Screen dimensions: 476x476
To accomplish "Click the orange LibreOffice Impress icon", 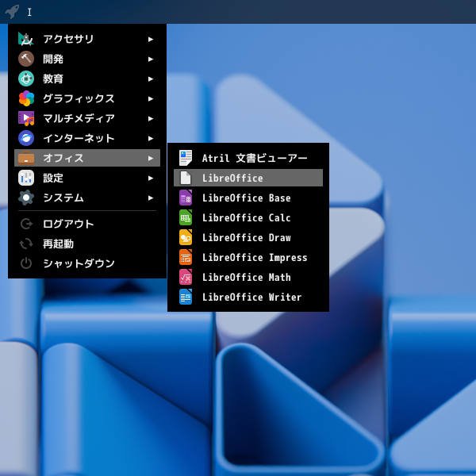I will point(186,257).
